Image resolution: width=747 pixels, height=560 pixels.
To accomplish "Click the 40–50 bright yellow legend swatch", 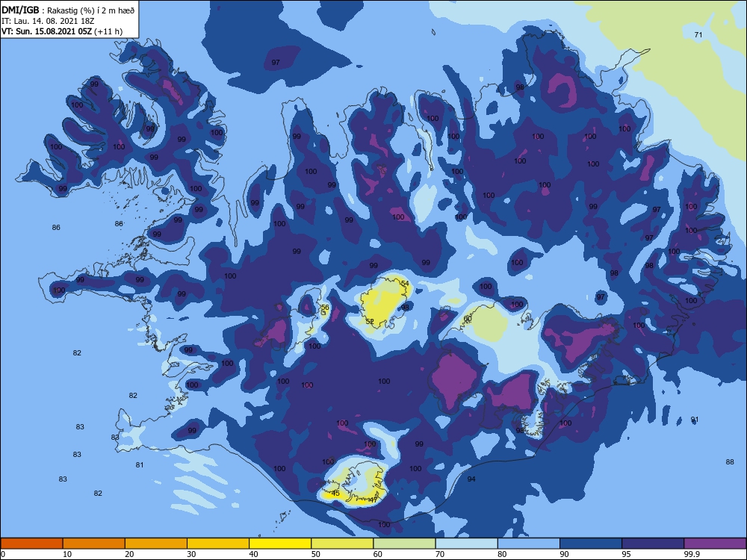I will coord(280,544).
